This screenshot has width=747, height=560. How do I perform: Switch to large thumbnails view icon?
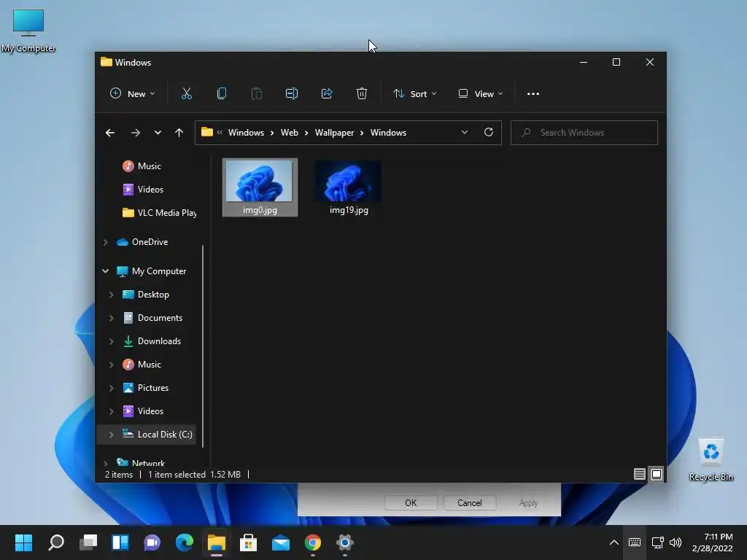[657, 474]
